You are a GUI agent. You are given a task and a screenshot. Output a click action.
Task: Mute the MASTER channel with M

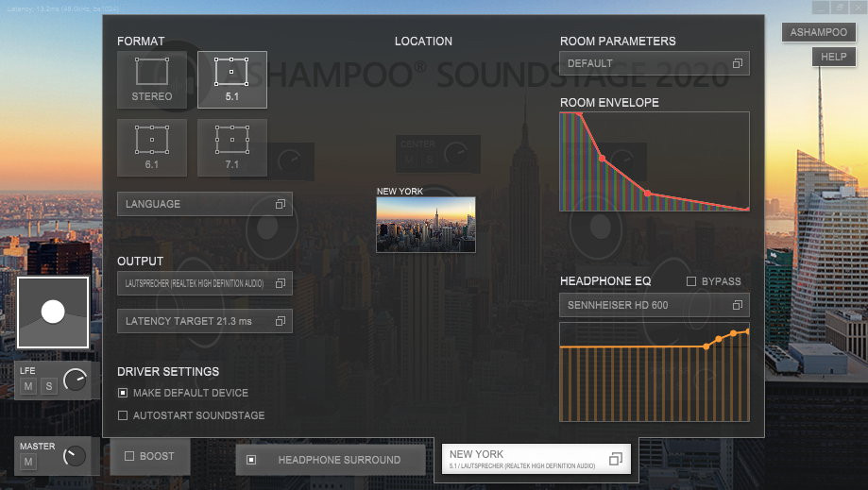28,462
